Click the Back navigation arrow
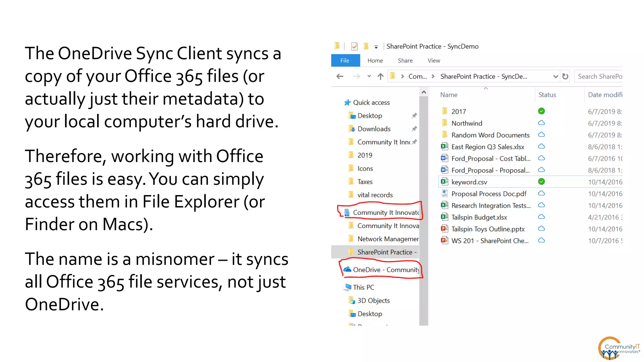 (340, 76)
